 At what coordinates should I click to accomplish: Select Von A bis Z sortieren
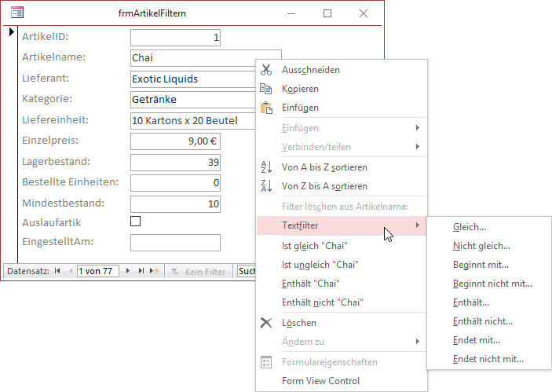coord(342,167)
